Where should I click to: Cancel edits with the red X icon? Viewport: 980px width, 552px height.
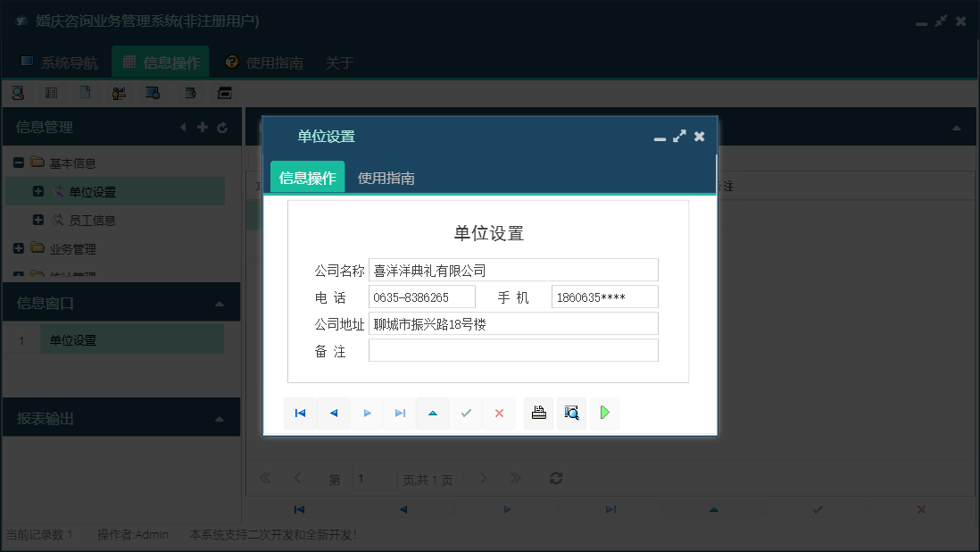click(x=499, y=413)
